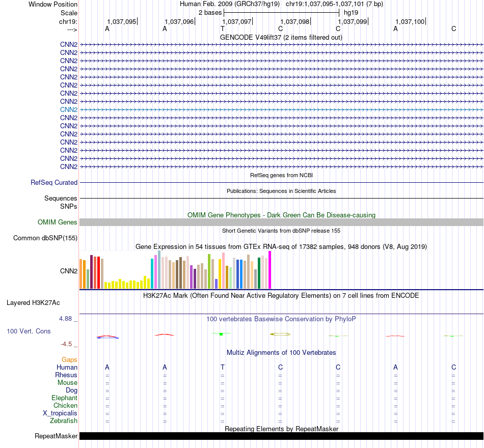Open the OMIM Gene Phenotypes track title
Screen dimensions: 484x448
[x=281, y=215]
